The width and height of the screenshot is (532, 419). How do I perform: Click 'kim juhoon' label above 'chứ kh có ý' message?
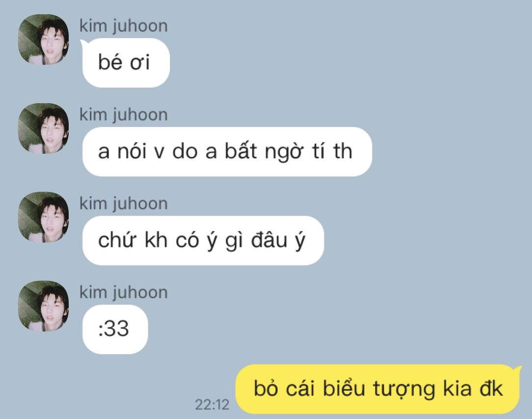[x=124, y=204]
